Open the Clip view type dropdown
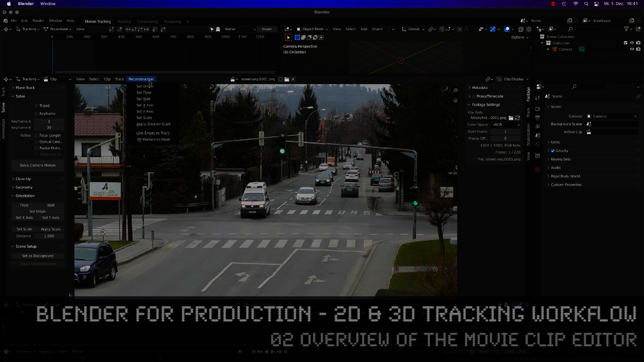The image size is (644, 362). point(58,79)
